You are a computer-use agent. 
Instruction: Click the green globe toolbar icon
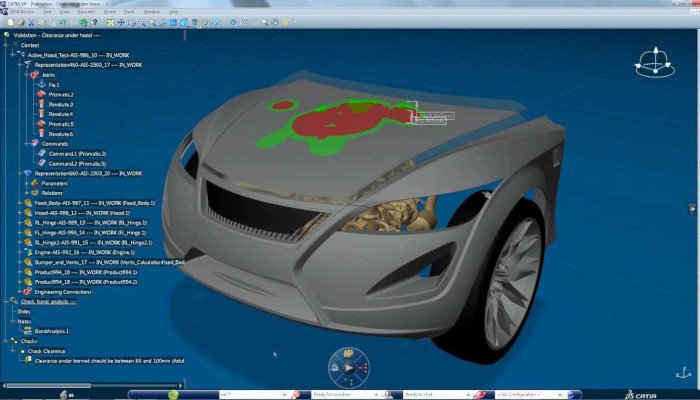83,22
